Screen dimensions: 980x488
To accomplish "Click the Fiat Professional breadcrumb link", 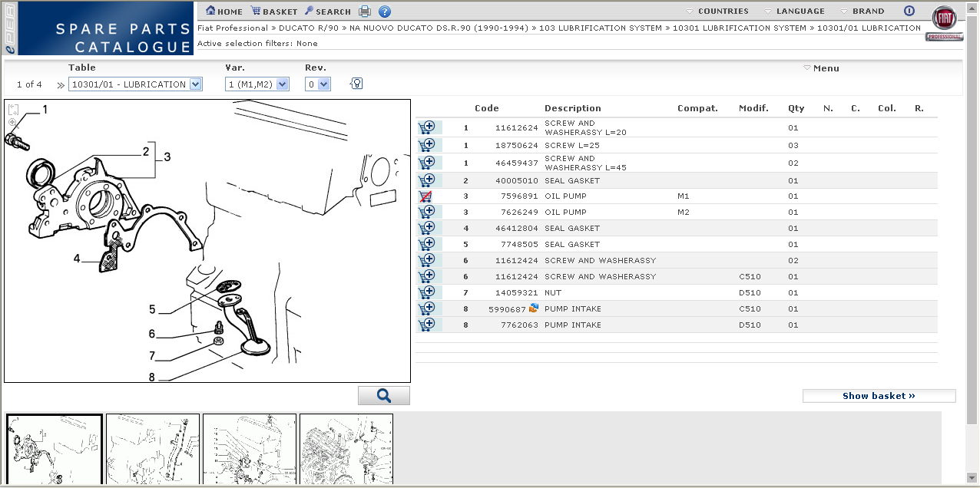I will pyautogui.click(x=233, y=28).
